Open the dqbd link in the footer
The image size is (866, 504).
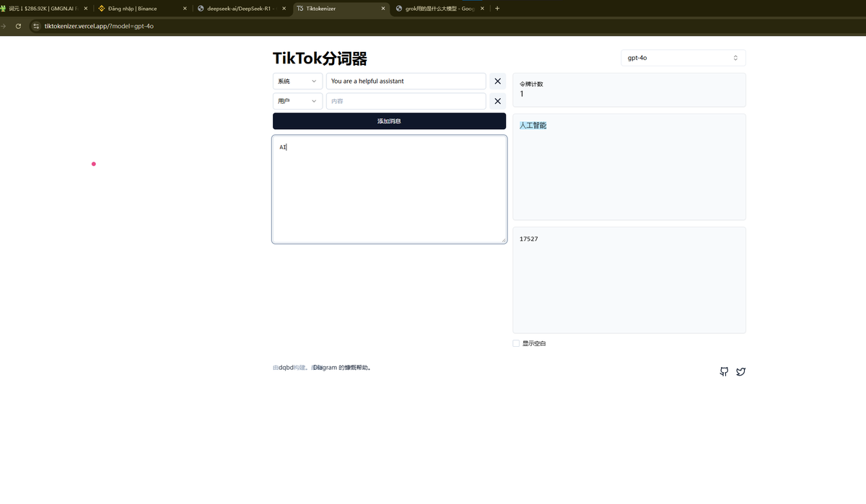click(x=285, y=367)
